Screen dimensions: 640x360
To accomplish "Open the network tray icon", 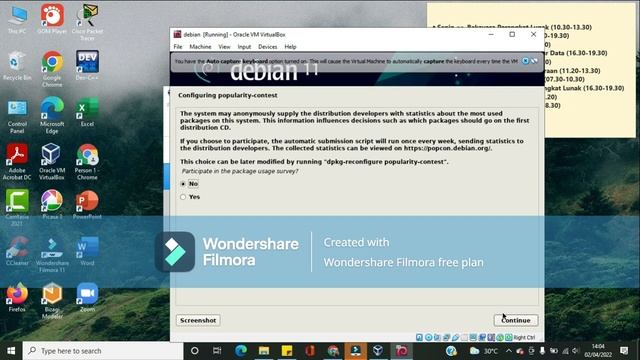I will coord(565,351).
